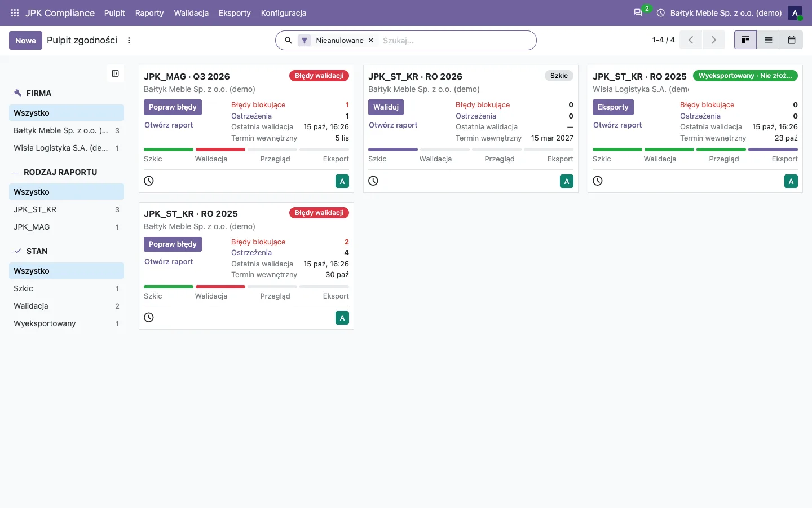The height and width of the screenshot is (508, 812).
Task: Click the Waliduj button
Action: click(386, 107)
